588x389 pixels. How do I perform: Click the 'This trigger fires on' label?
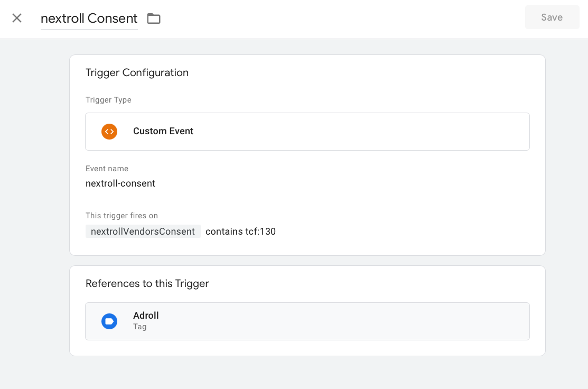122,216
